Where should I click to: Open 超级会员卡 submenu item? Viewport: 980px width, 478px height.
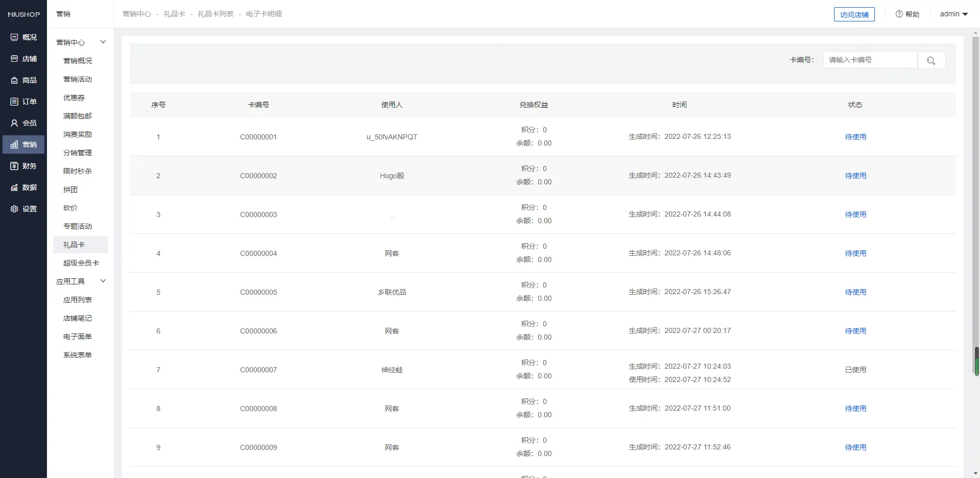tap(81, 263)
